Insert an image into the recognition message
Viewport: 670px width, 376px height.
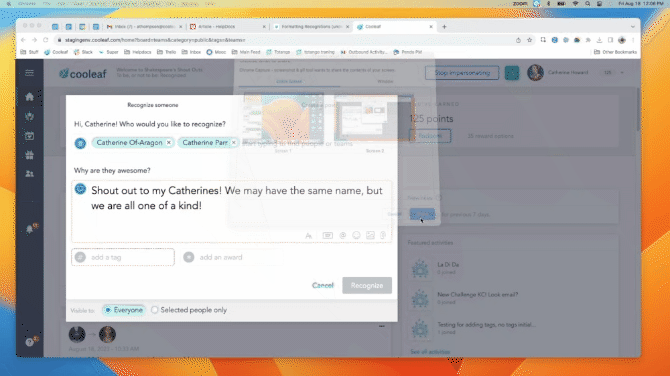click(370, 235)
